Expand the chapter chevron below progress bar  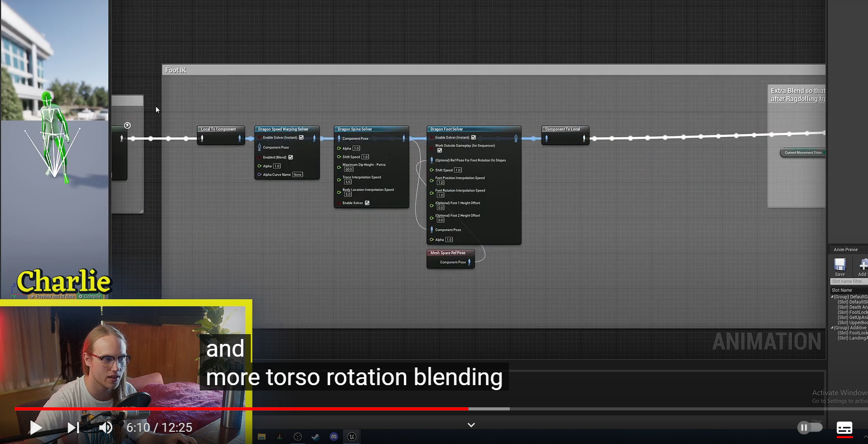(471, 425)
